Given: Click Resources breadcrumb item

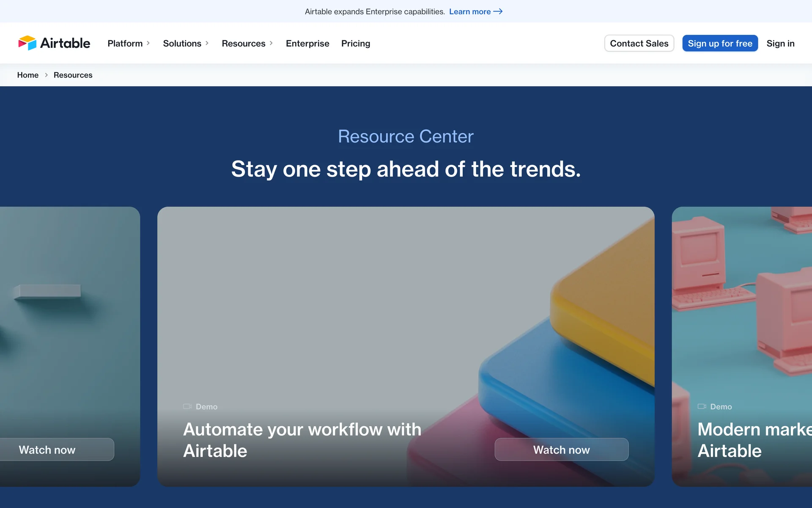Looking at the screenshot, I should 73,75.
